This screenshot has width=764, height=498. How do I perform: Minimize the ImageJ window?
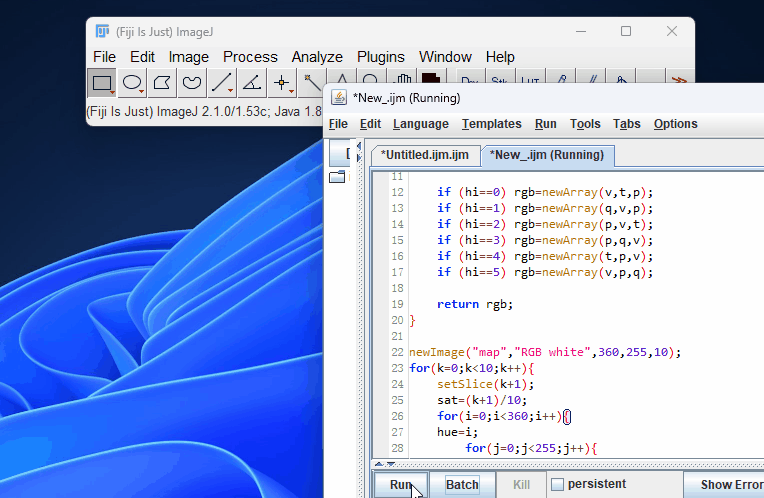click(581, 31)
